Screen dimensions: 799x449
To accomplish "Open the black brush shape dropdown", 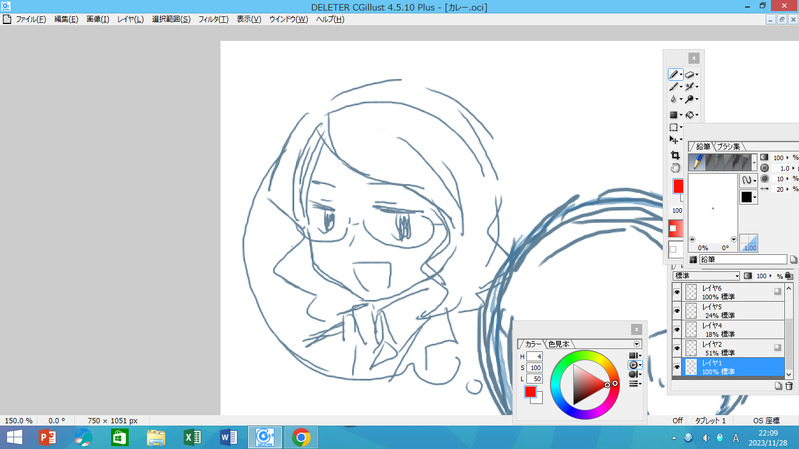I will tap(749, 197).
